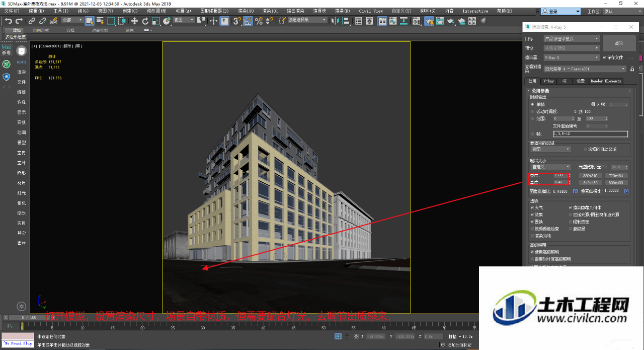Click the Redo arrow icon
644x350 pixels.
[x=19, y=21]
